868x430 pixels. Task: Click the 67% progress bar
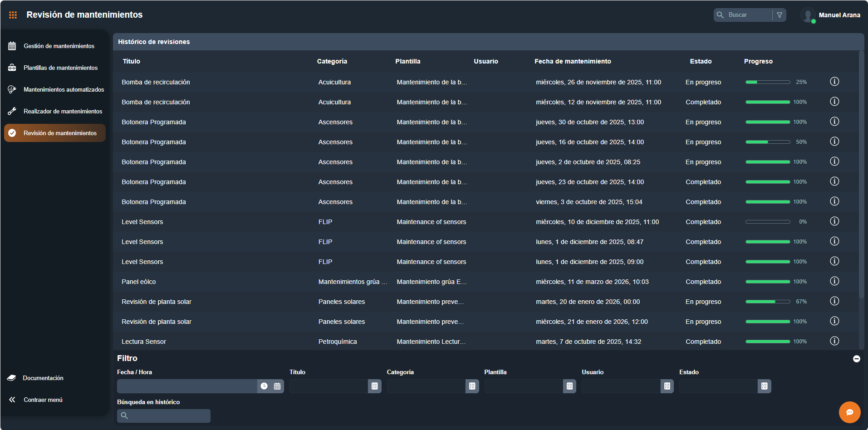click(767, 302)
